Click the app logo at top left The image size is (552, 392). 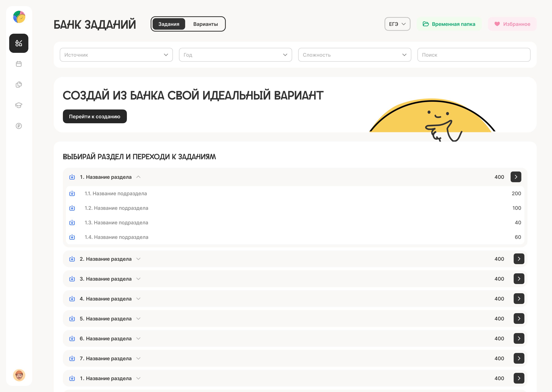pos(19,17)
